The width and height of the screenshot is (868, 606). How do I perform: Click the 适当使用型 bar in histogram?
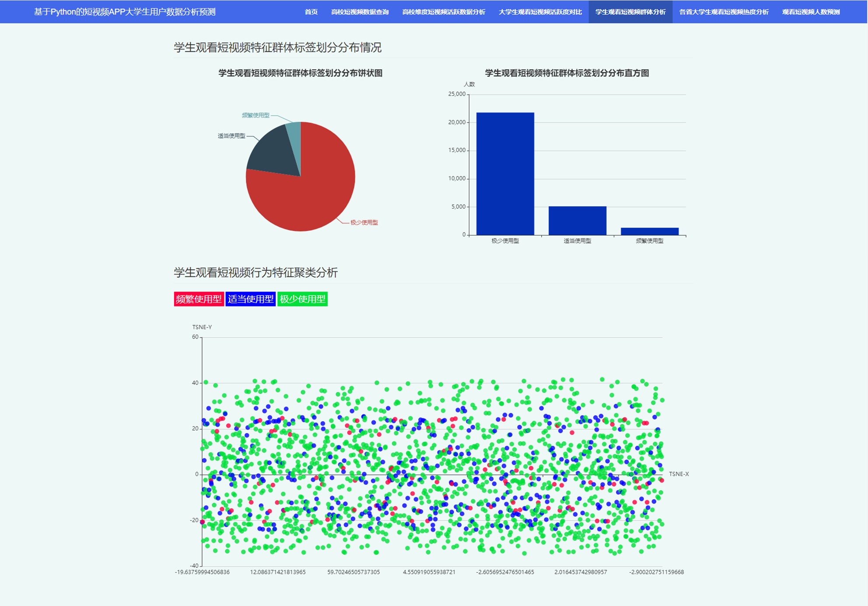[x=577, y=220]
